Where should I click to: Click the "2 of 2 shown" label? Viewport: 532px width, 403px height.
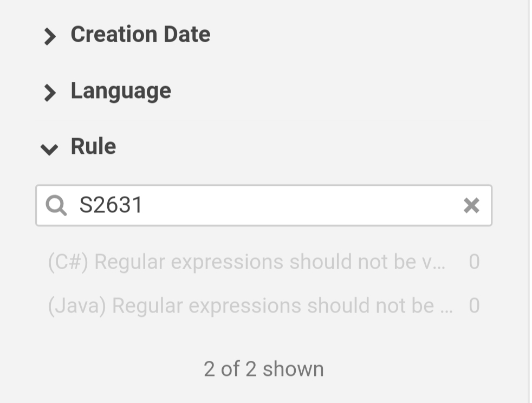(264, 369)
